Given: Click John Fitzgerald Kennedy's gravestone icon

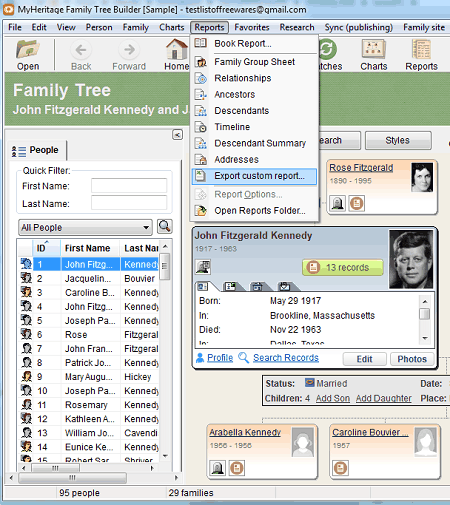Looking at the screenshot, I should 203,267.
